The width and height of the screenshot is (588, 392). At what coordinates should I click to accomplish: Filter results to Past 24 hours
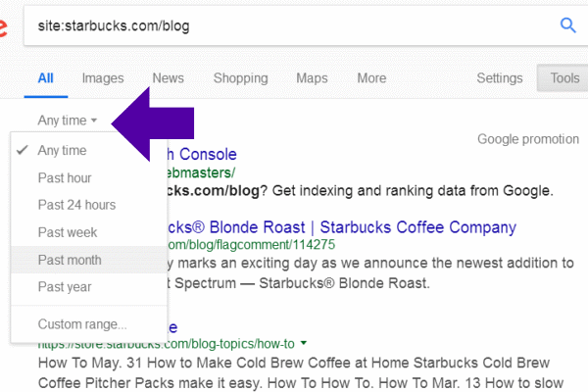coord(76,205)
